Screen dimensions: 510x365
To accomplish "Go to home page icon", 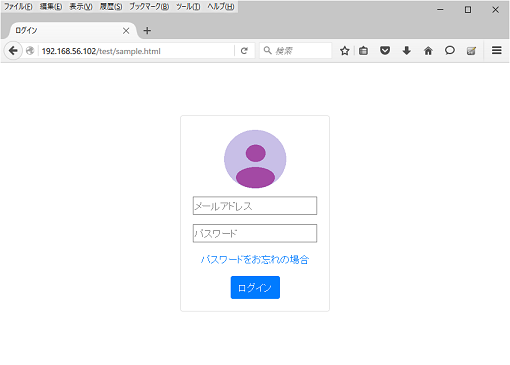I will coord(428,51).
